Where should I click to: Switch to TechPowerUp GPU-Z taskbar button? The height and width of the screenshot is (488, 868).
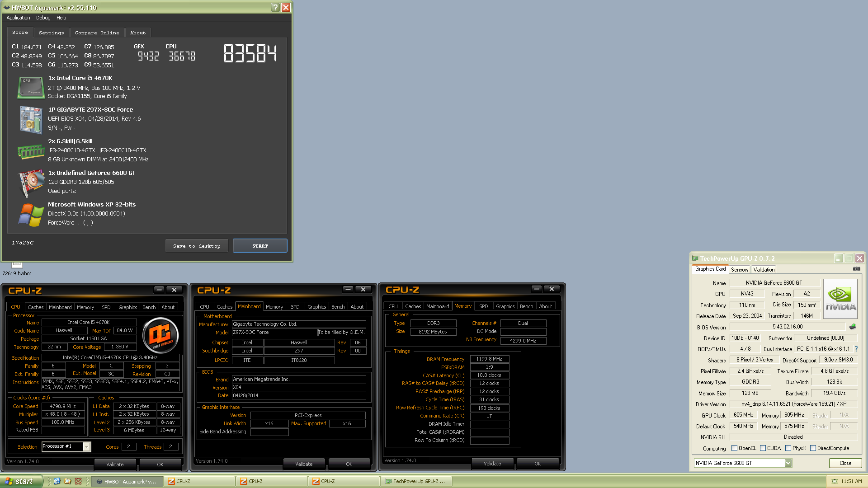click(x=416, y=481)
